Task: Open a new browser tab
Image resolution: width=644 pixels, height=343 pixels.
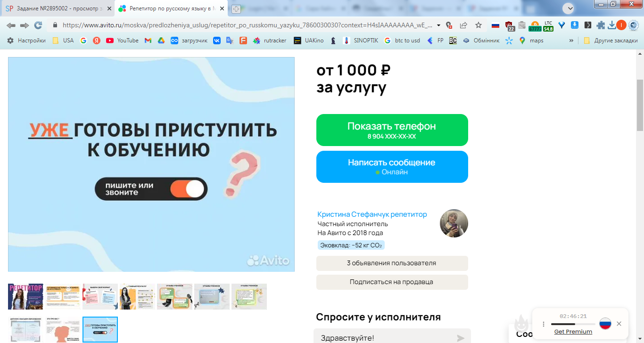Action: pos(236,8)
